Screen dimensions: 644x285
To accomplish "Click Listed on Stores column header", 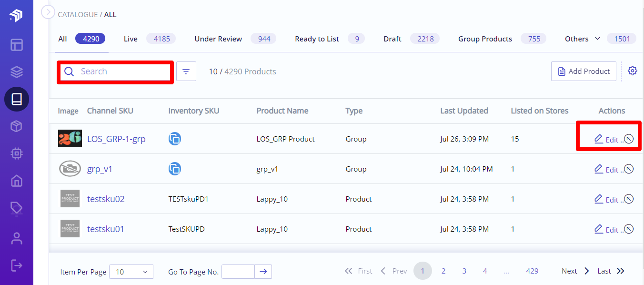I will [540, 111].
